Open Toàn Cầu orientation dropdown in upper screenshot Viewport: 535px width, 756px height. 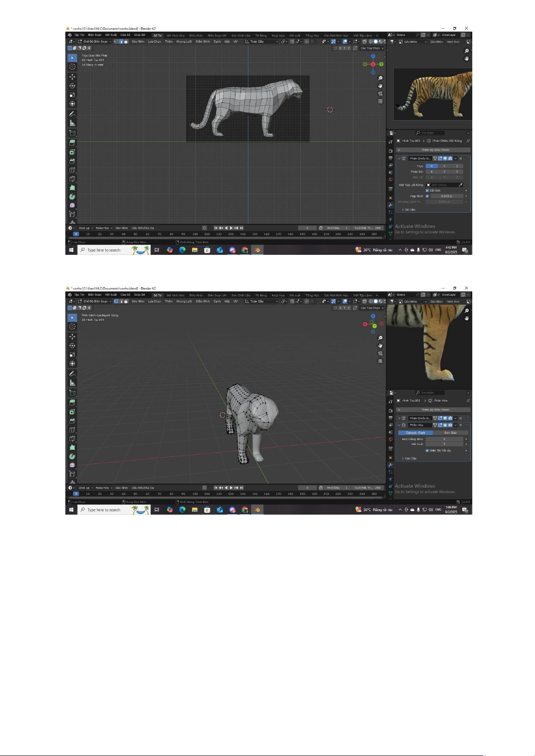coord(261,42)
